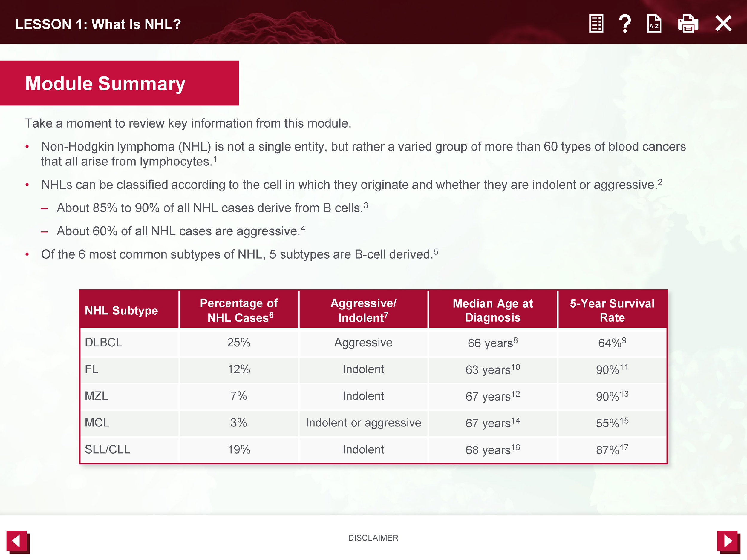Close the lesson with the X icon
Image resolution: width=747 pixels, height=560 pixels.
click(723, 24)
